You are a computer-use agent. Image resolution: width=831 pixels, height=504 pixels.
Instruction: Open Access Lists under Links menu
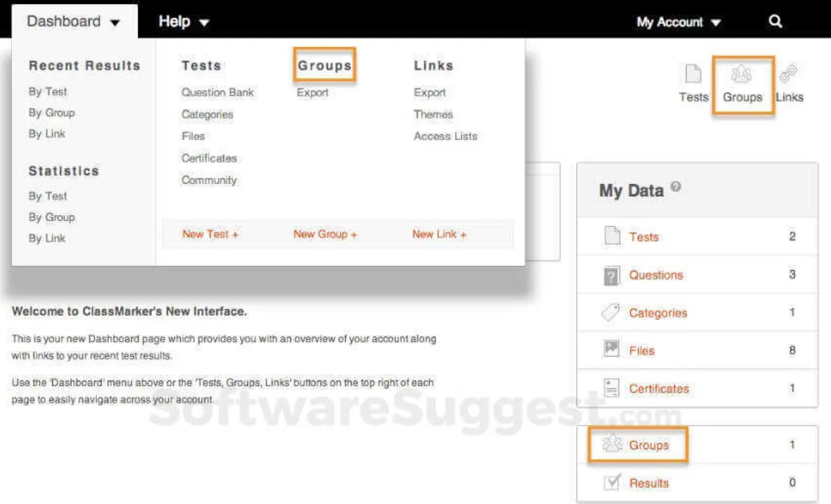pyautogui.click(x=445, y=136)
